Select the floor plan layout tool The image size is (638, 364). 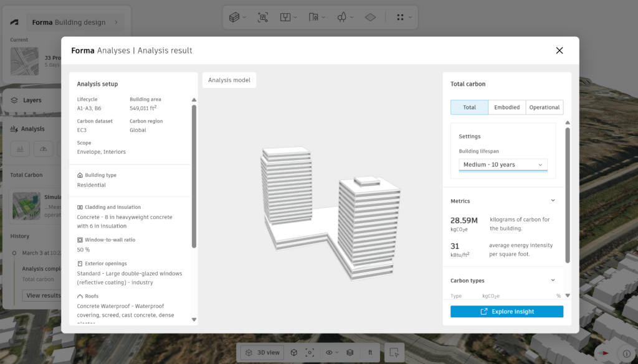tap(285, 17)
